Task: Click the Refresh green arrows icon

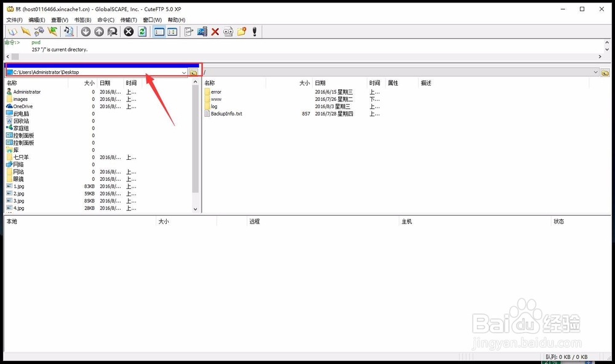Action: tap(142, 32)
